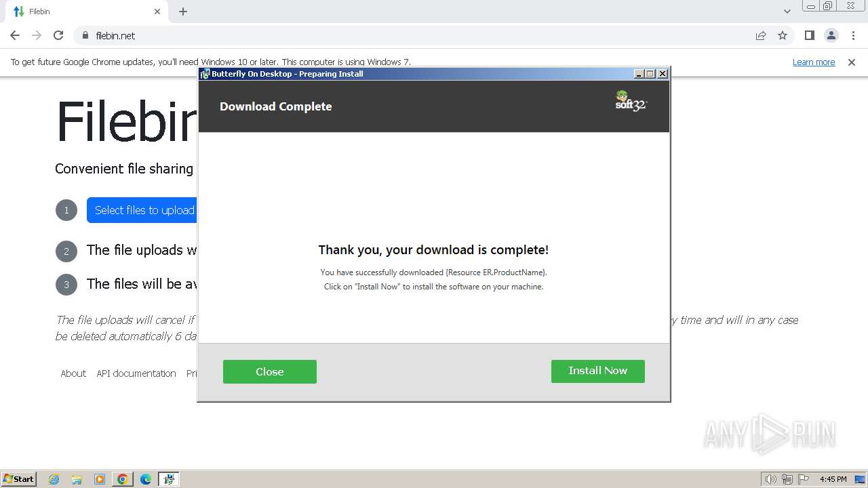Open Windows Explorer folder from taskbar

[77, 479]
